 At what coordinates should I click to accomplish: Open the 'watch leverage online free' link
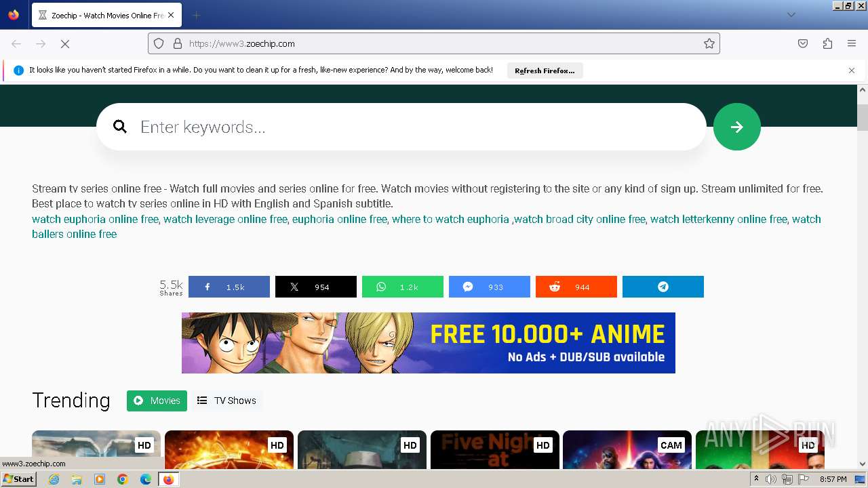coord(225,219)
